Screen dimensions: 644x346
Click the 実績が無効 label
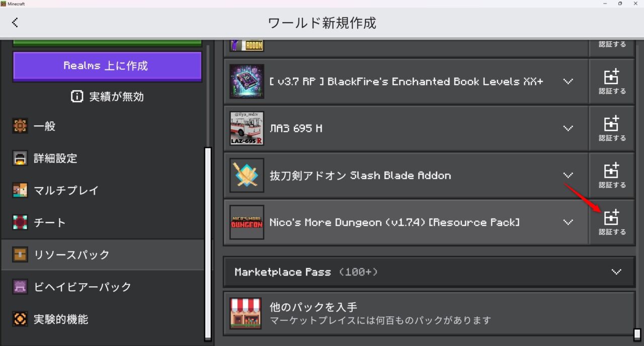click(x=116, y=97)
